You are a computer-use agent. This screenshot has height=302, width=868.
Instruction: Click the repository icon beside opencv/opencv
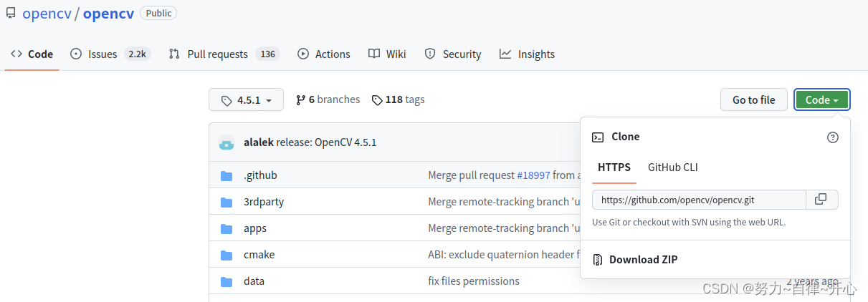click(x=11, y=13)
